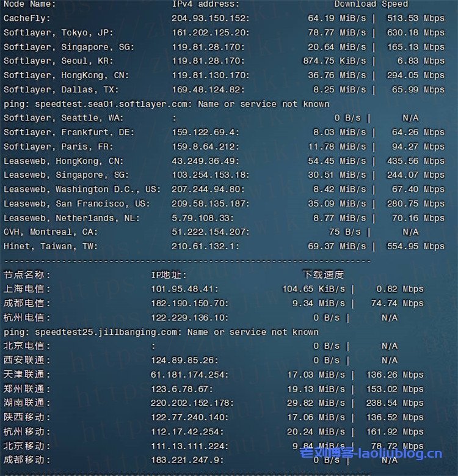Viewport: 458px width, 476px height.
Task: Select Softlayer, Dallas, TX label
Action: [x=61, y=90]
